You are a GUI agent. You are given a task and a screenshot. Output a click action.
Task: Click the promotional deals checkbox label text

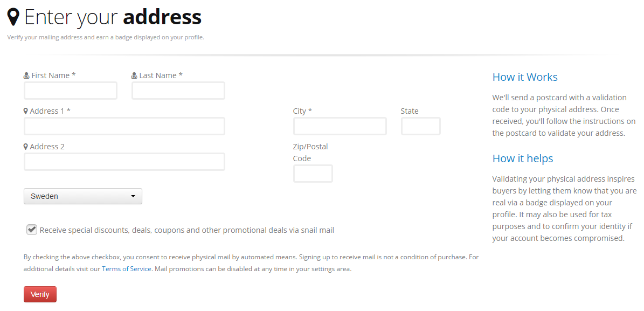click(x=187, y=230)
